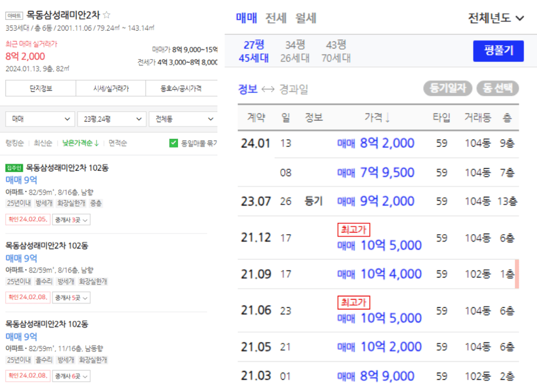Click the 102동 cell in 21.09 row
This screenshot has width=537, height=392.
tap(478, 274)
